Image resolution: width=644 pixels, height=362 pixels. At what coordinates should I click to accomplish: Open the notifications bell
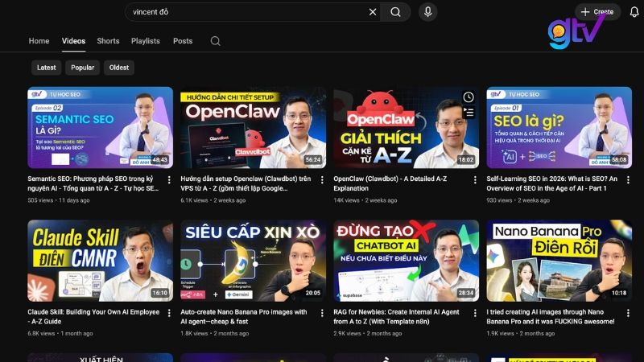tap(634, 12)
